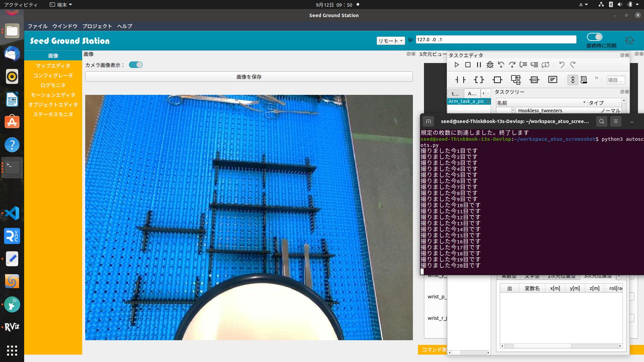Open a new terminal tab
Viewport: 644px width, 362px height.
point(428,121)
